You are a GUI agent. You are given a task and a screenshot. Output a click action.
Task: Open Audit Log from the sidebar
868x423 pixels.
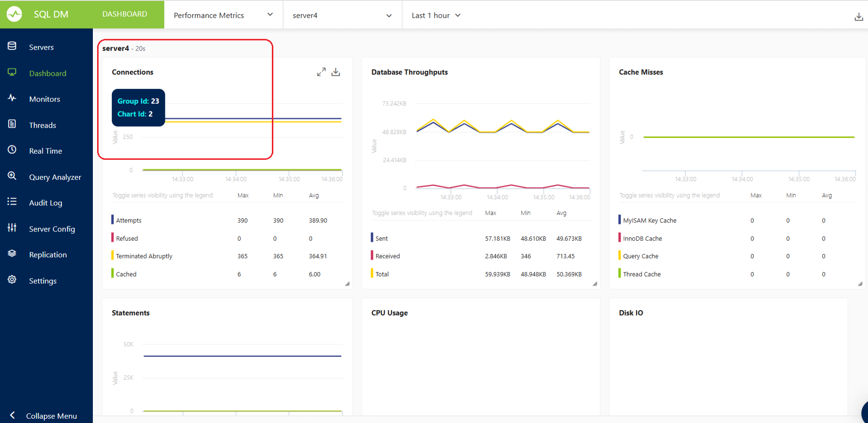(x=46, y=203)
